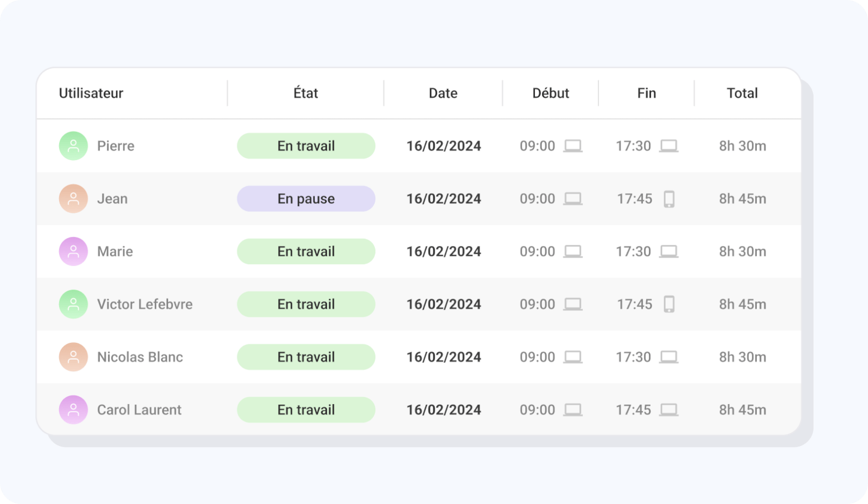The image size is (868, 504).
Task: Click the phone icon beside Jean's 17:45
Action: (x=669, y=199)
